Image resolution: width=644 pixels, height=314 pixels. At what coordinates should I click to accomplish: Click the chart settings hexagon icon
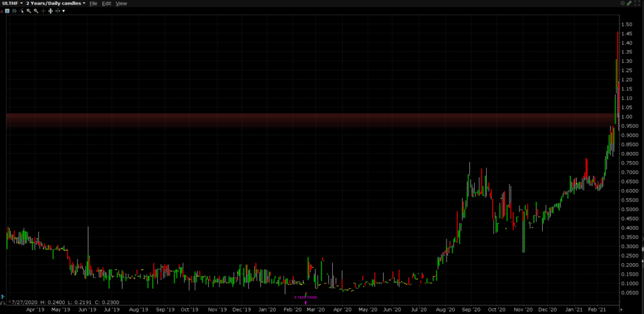pyautogui.click(x=623, y=3)
